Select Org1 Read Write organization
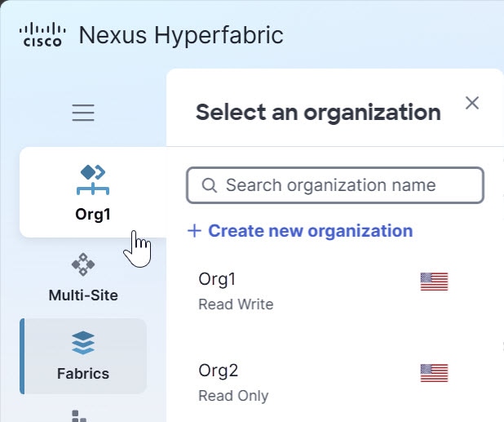This screenshot has height=422, width=504. 323,291
